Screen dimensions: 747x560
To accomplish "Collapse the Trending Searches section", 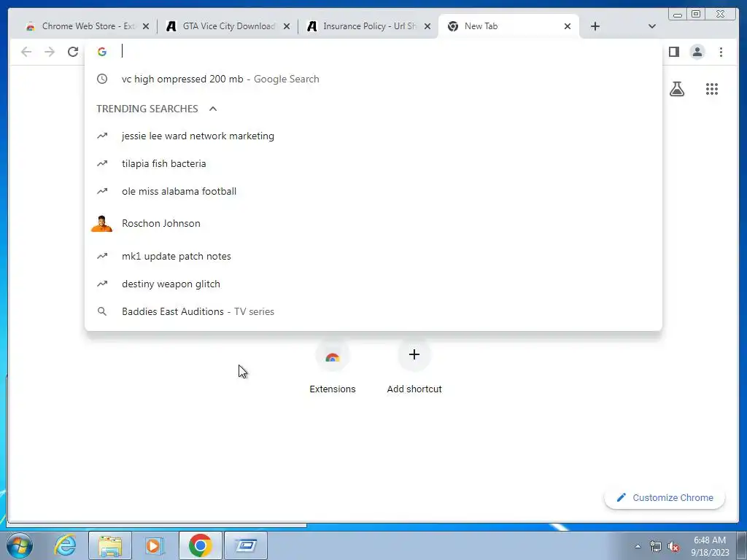I will pos(213,109).
